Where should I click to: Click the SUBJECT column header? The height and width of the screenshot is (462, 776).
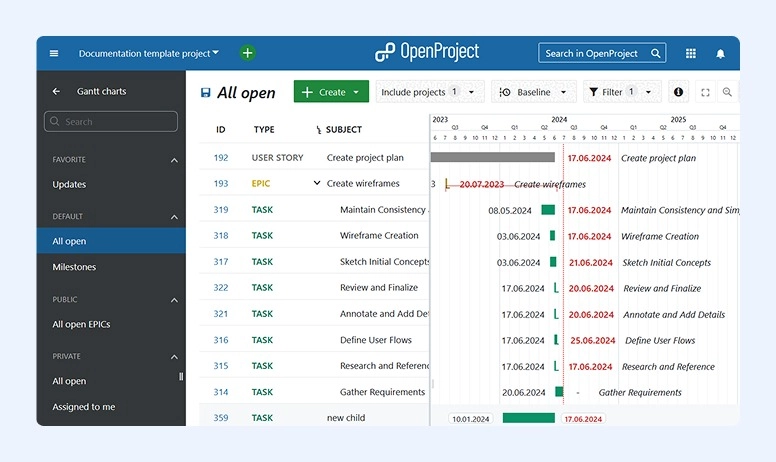343,130
